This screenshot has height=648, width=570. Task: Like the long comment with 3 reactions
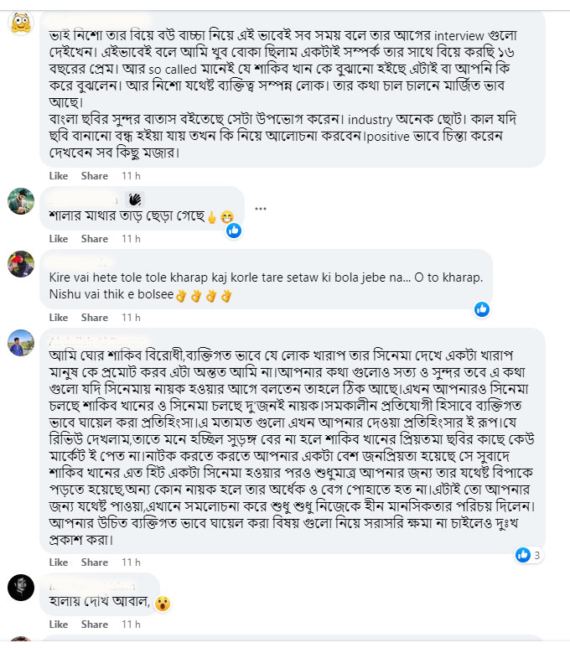58,562
